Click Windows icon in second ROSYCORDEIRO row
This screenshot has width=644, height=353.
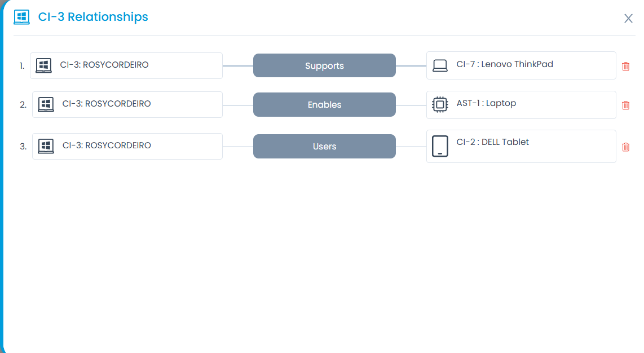pos(46,104)
